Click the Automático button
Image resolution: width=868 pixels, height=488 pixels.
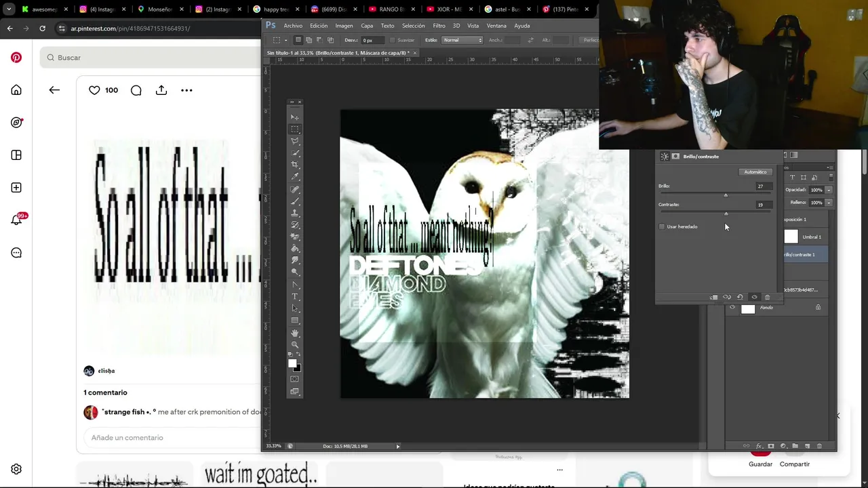click(x=755, y=172)
